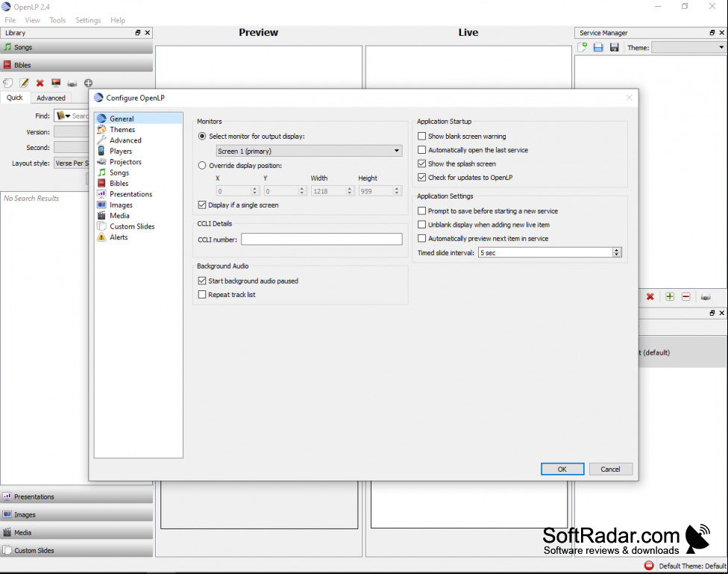Click the Import Bible icon in Library toolbar
This screenshot has height=574, width=728.
pyautogui.click(x=8, y=83)
